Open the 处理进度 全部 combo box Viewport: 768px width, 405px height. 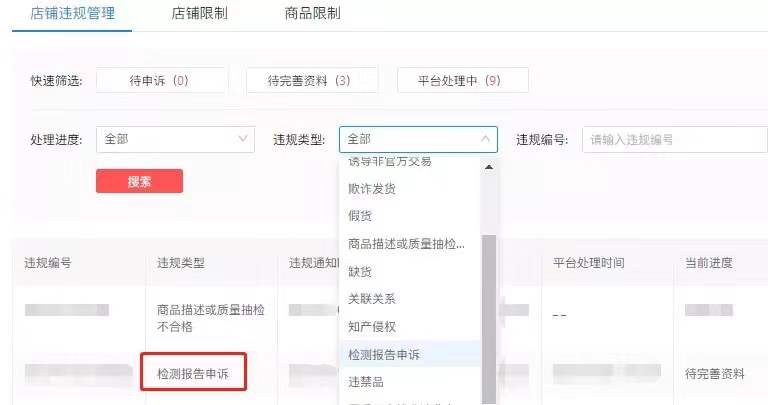(x=175, y=140)
